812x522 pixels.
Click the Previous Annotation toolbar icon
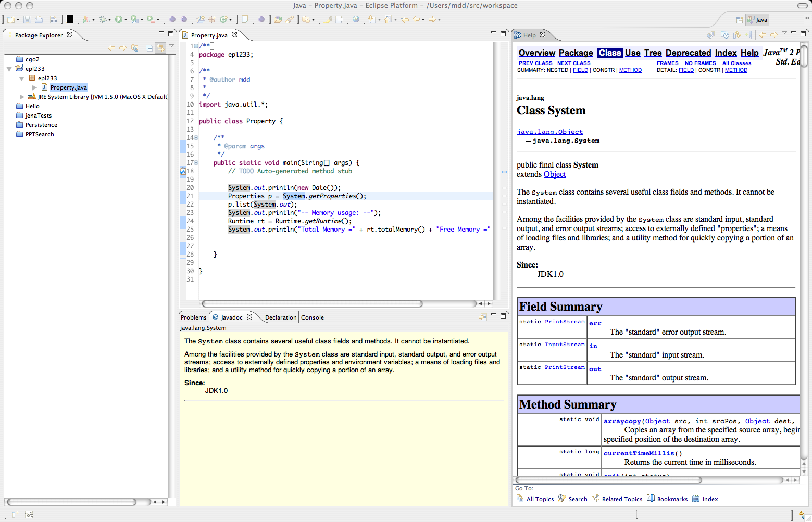click(387, 19)
